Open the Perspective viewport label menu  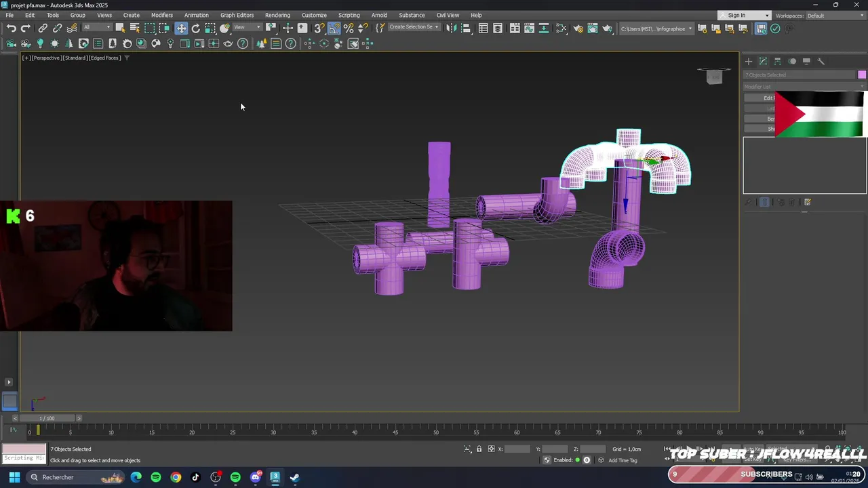(46, 58)
